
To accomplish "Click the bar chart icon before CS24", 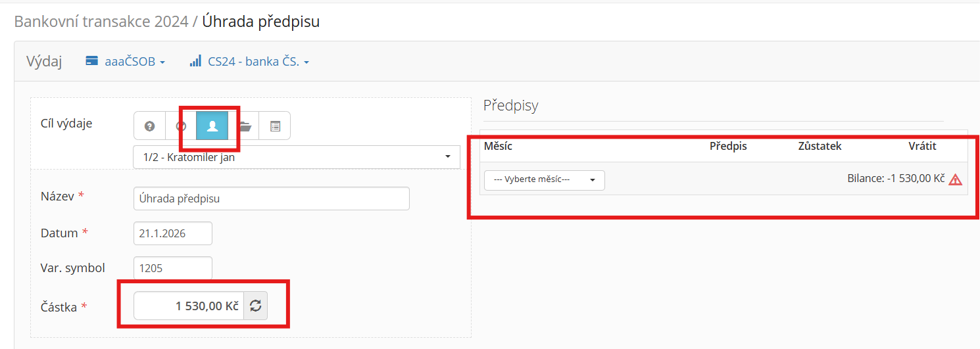I will (195, 62).
